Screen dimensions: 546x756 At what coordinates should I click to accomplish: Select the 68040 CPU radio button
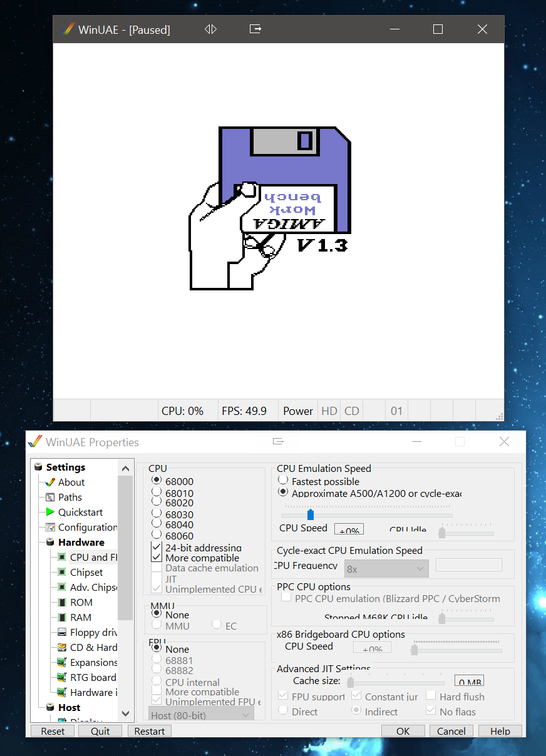pos(157,523)
